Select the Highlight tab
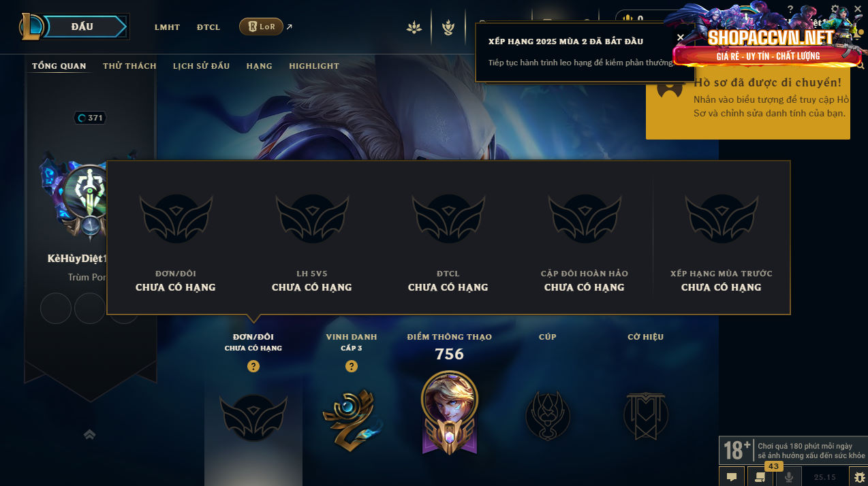The height and width of the screenshot is (486, 868). tap(314, 66)
